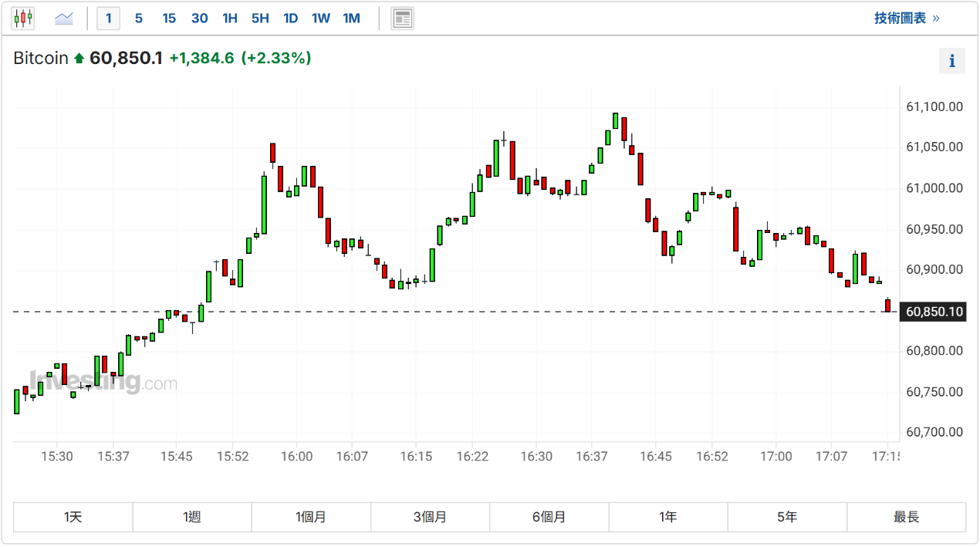
Task: Click the news overlay icon in toolbar
Action: click(402, 18)
